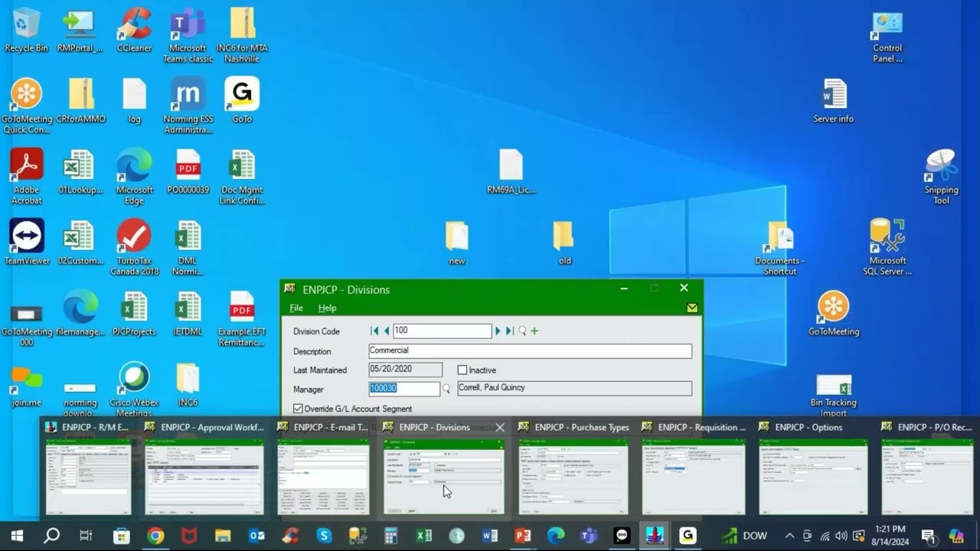Screen dimensions: 980x551
Task: Open the volume control in system tray
Action: (841, 536)
